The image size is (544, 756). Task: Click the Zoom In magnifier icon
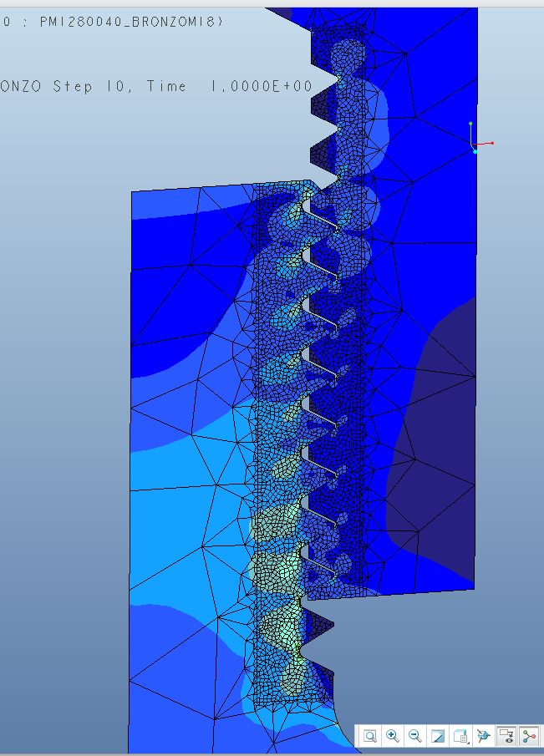(x=393, y=736)
